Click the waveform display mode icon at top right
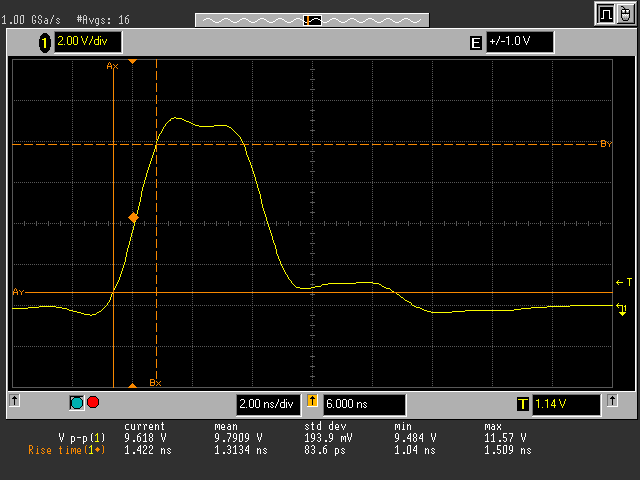 tap(606, 14)
